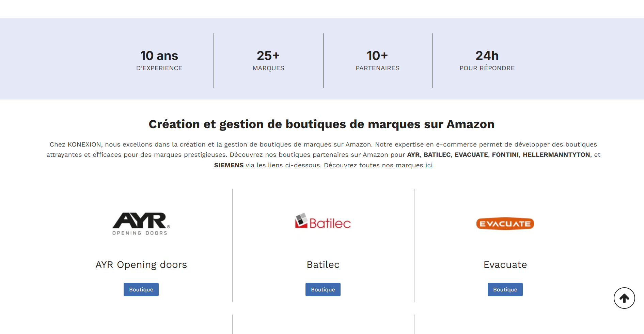Open the Evacuate Boutique button

pyautogui.click(x=505, y=289)
